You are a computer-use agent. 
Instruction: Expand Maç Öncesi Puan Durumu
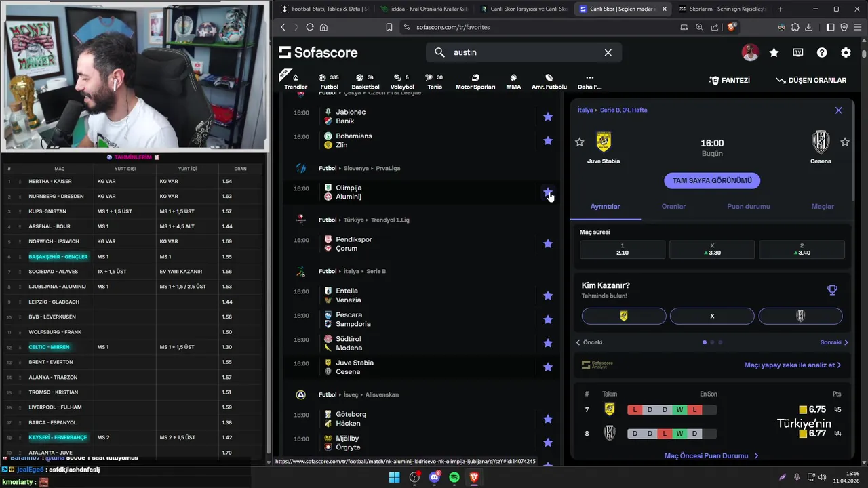click(x=711, y=456)
